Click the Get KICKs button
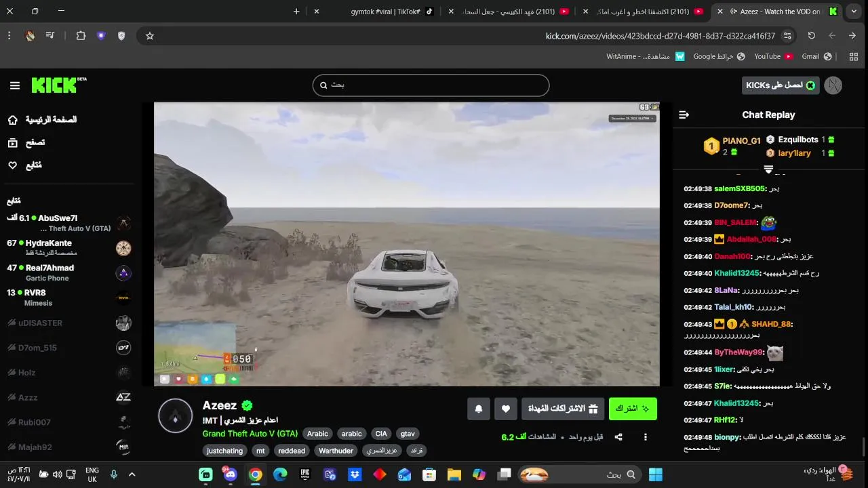Screen dimensions: 868x488 pyautogui.click(x=781, y=85)
